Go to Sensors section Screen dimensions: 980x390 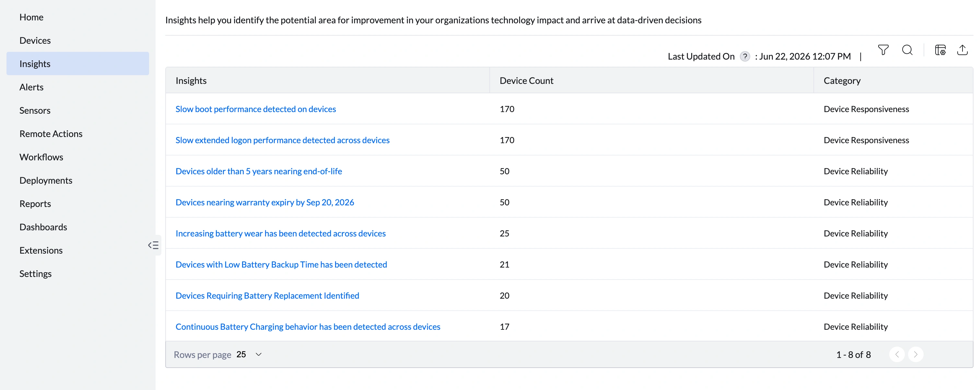coord(77,110)
